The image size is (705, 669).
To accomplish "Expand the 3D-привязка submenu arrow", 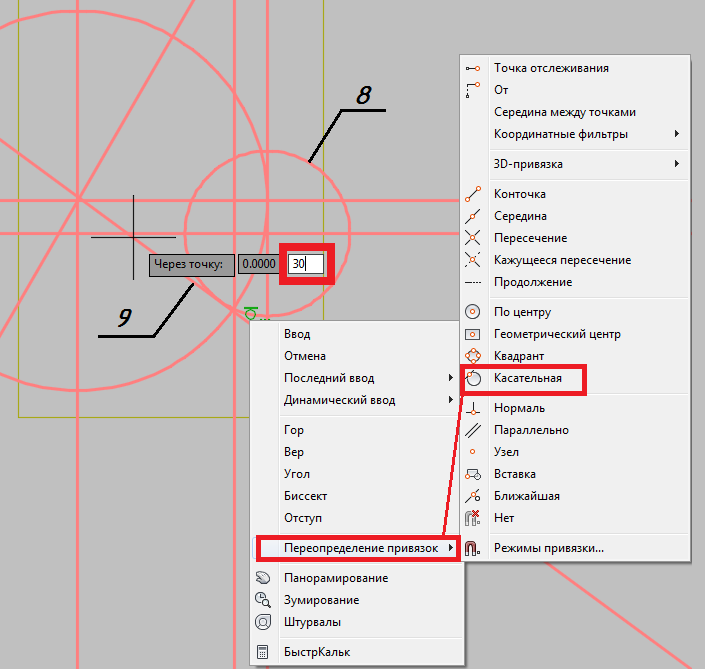I will click(x=676, y=164).
